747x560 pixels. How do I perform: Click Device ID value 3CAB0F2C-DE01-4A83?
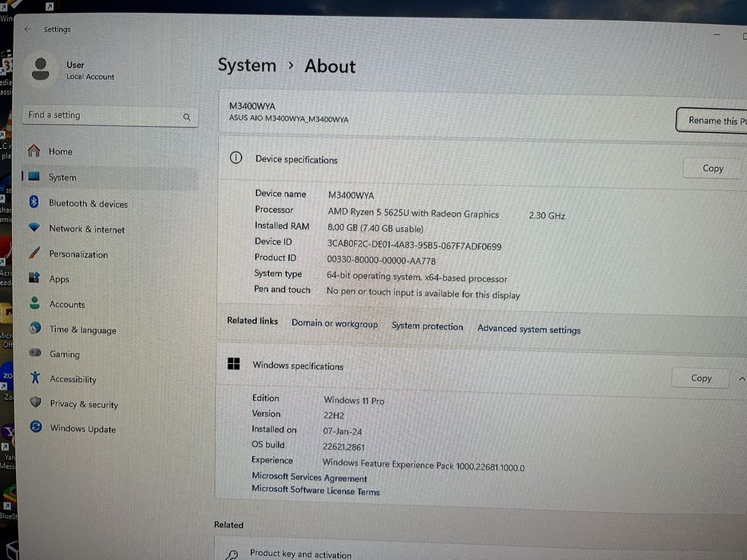[414, 245]
